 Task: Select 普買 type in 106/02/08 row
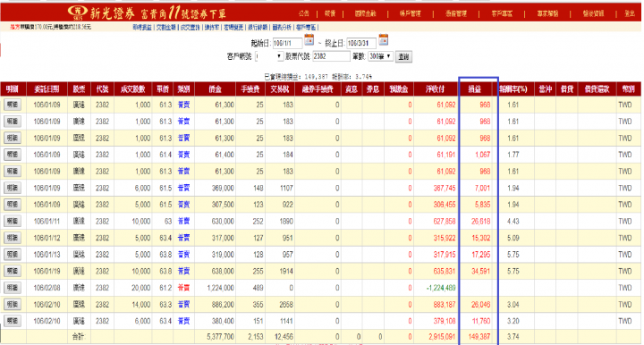[x=183, y=288]
